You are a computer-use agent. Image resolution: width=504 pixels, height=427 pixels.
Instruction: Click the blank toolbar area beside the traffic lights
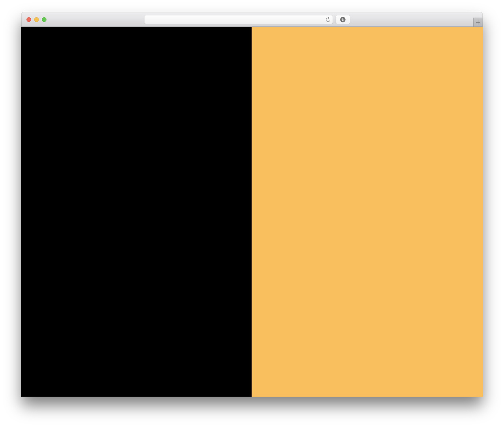94,20
